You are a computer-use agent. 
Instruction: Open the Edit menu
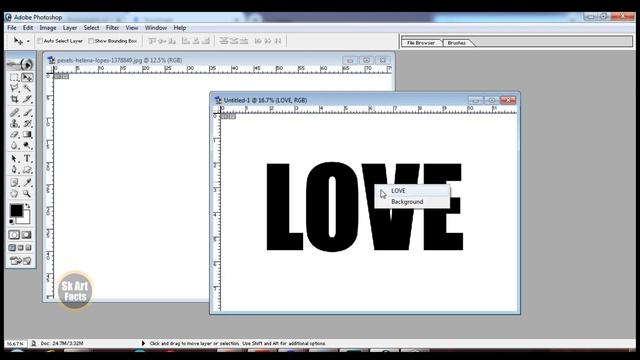point(28,28)
